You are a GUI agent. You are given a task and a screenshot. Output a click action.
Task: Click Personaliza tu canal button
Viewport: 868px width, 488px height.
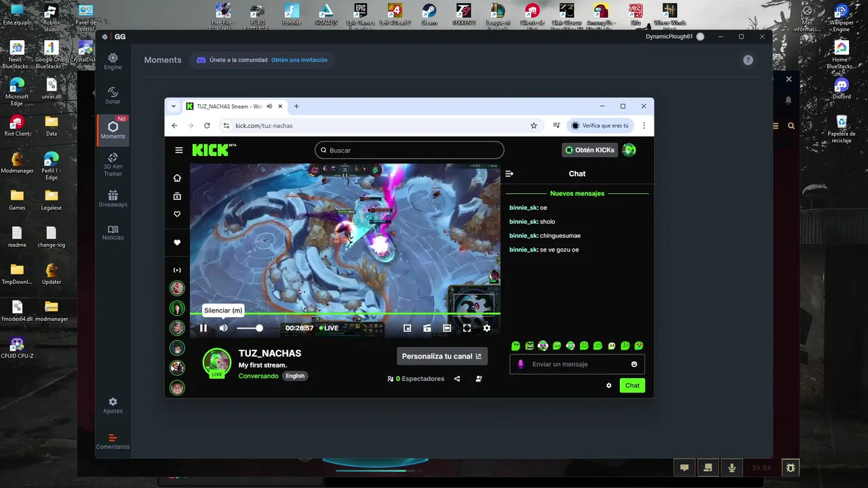pyautogui.click(x=442, y=356)
